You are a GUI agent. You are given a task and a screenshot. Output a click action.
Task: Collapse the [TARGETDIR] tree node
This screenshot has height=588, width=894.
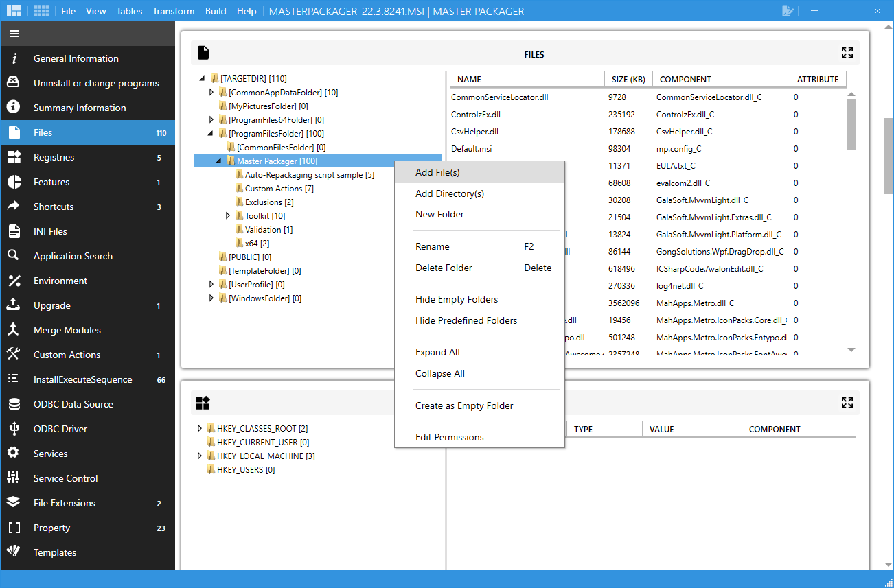click(x=202, y=79)
